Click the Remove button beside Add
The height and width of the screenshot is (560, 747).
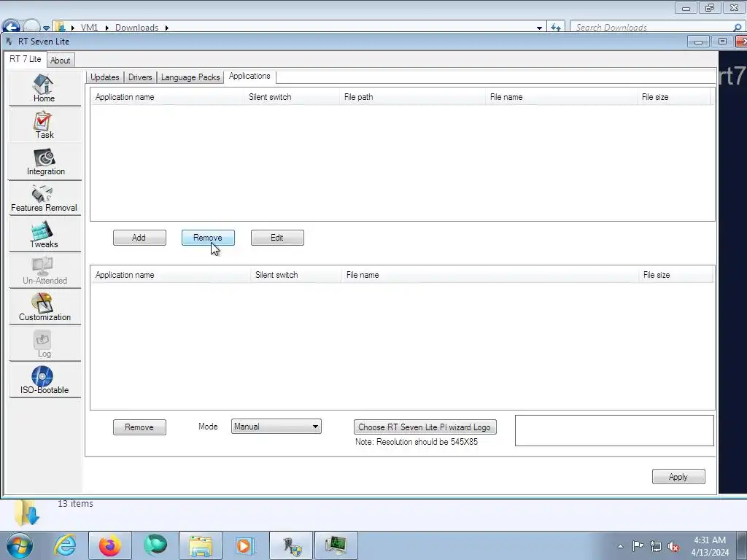(x=208, y=238)
